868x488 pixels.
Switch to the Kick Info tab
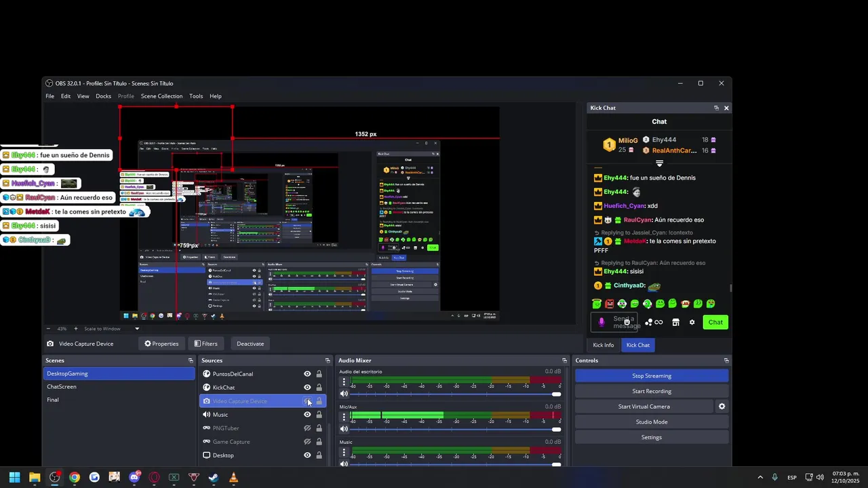604,345
